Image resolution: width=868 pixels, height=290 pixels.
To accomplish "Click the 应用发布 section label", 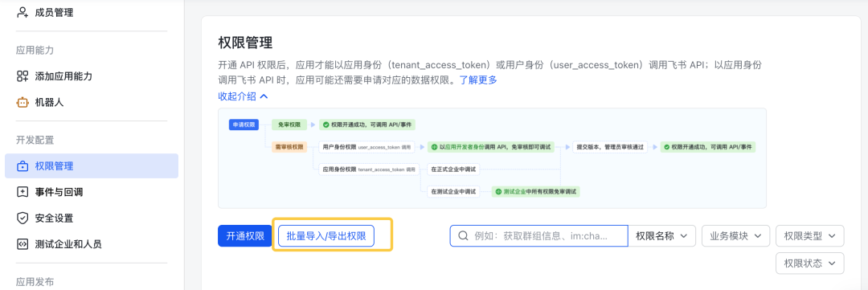I will pyautogui.click(x=35, y=282).
